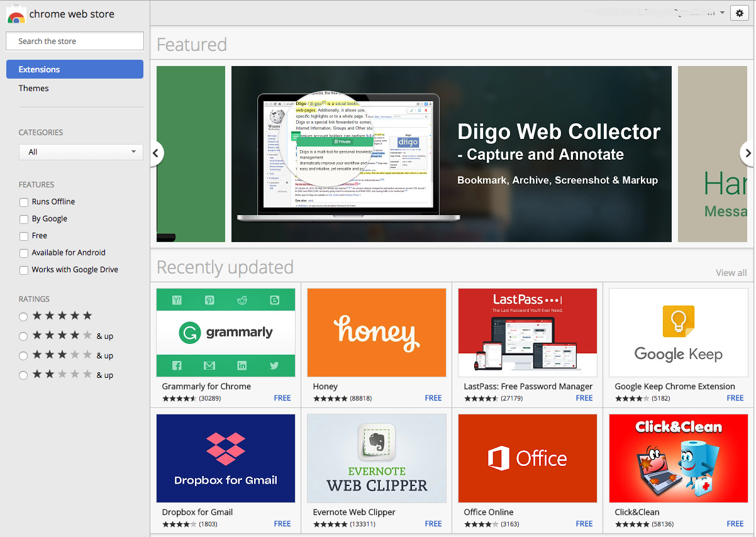Screen dimensions: 756x537
Task: Click the 'Dropbox for Gmail' title text
Action: pyautogui.click(x=197, y=512)
